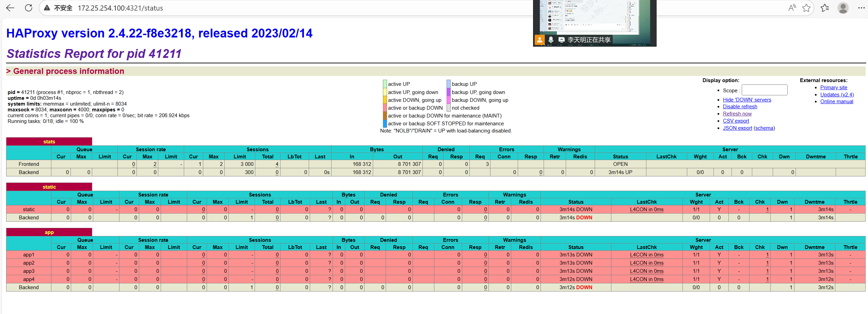The height and width of the screenshot is (314, 868).
Task: Click the orange participant icon in overlay
Action: [x=540, y=40]
